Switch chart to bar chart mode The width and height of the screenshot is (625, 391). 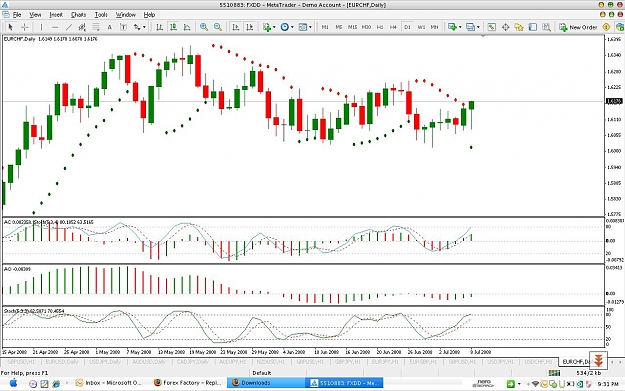(159, 27)
